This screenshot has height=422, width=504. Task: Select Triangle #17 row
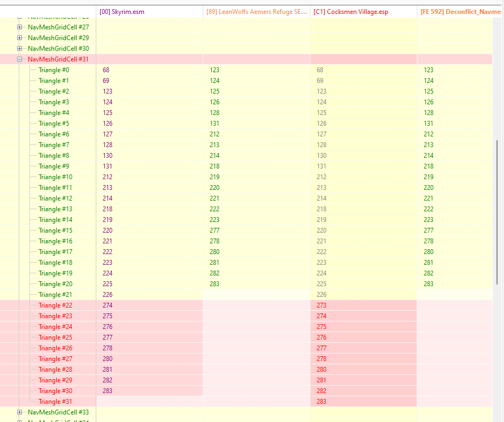[246, 252]
